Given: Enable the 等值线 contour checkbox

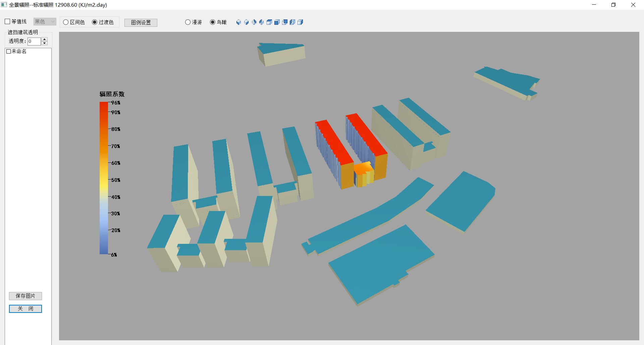Looking at the screenshot, I should [7, 22].
